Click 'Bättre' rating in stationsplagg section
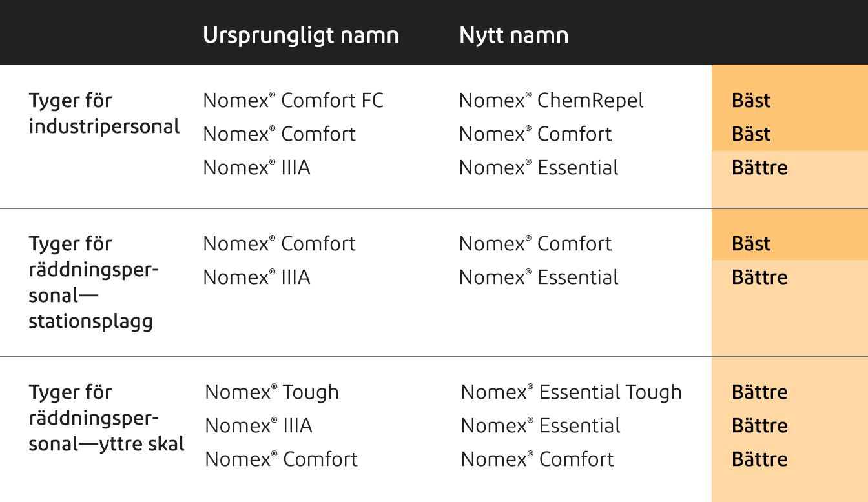868x502 pixels. point(759,277)
